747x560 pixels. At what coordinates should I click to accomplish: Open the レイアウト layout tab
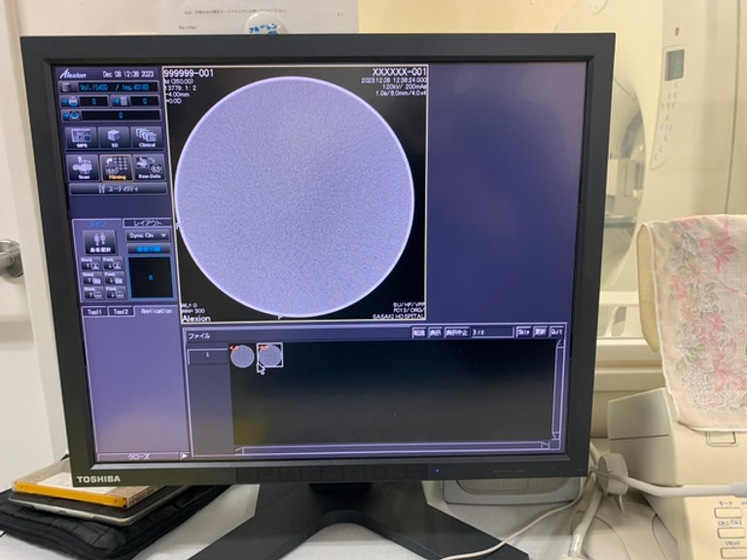click(x=148, y=223)
